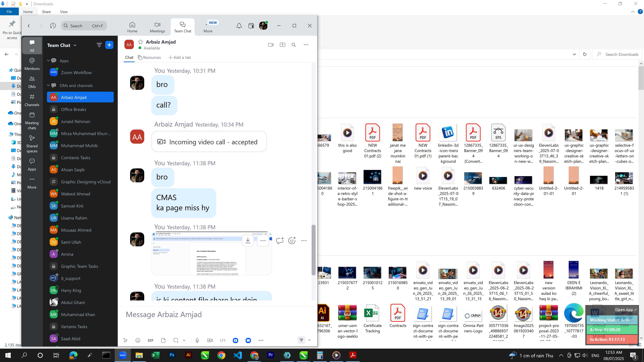Screen dimensions: 644x362
Task: Open Graphic Designing vCloud channel
Action: 80,182
